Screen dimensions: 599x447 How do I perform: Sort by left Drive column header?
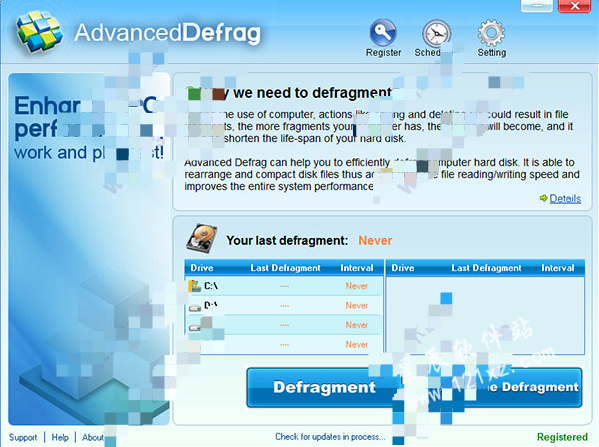202,268
